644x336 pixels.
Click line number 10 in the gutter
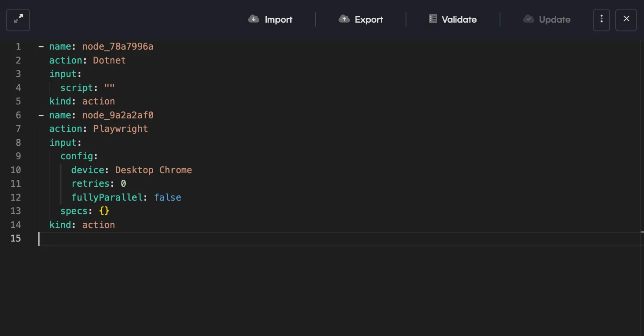pyautogui.click(x=16, y=170)
